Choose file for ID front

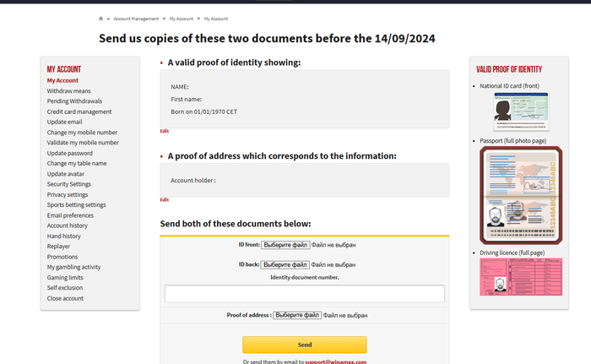[285, 244]
